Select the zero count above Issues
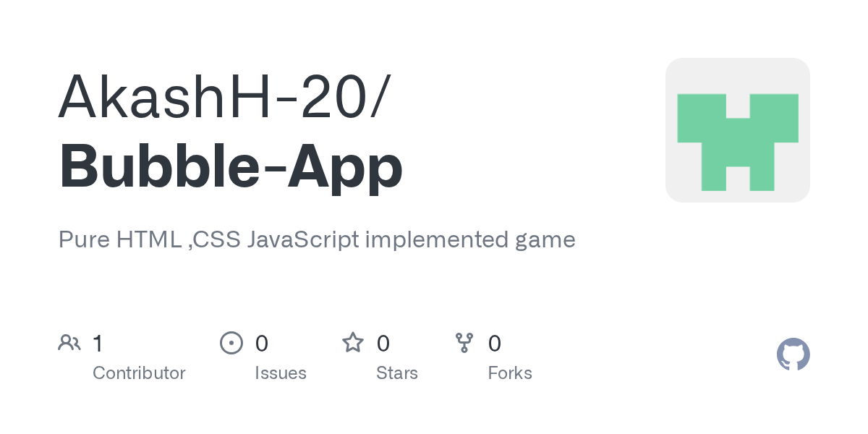This screenshot has height=434, width=868. [x=262, y=343]
